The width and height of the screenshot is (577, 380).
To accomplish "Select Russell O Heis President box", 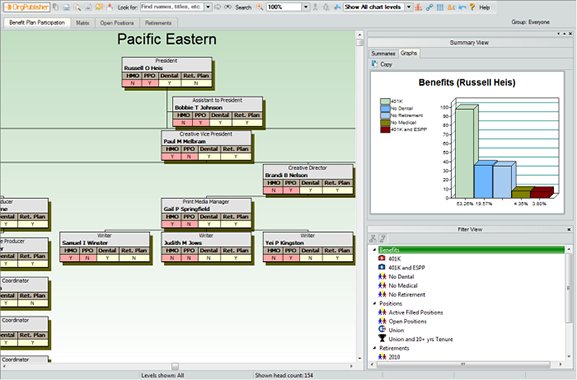I will 167,72.
